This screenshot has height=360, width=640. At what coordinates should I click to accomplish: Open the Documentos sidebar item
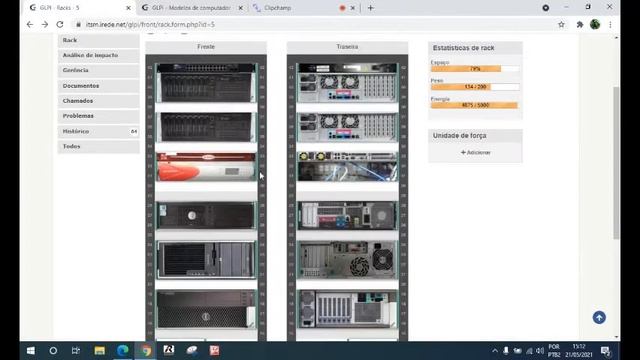98,86
